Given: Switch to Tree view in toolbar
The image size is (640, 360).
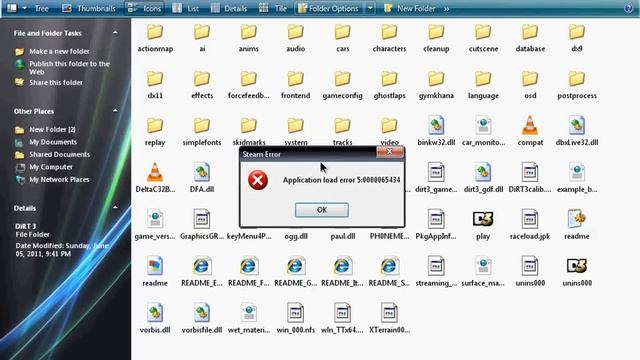Looking at the screenshot, I should pos(41,8).
